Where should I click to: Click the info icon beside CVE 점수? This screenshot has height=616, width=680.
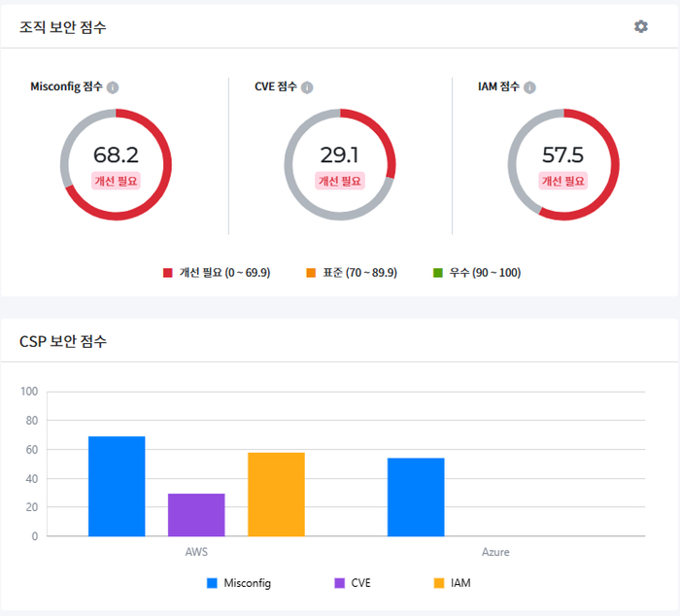[x=307, y=87]
